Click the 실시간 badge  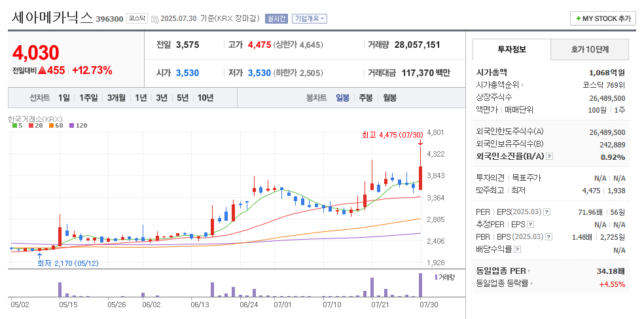[x=276, y=18]
